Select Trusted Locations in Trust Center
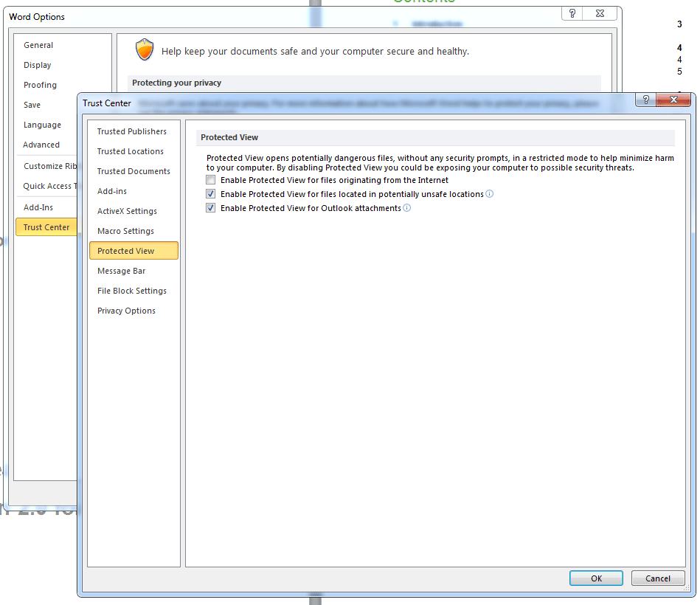This screenshot has height=605, width=700. click(131, 151)
